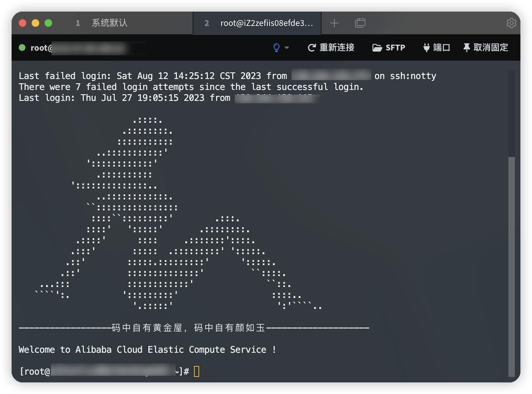Screen dimensions: 532x394
Task: Switch to the 系统默认 tab
Action: (109, 23)
